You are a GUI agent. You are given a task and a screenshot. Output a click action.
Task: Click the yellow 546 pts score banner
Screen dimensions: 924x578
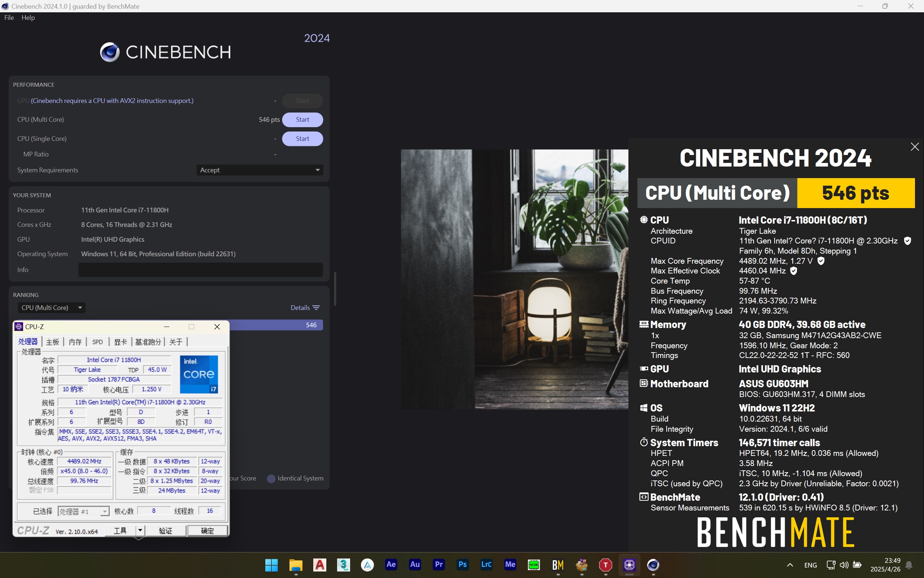pos(856,193)
